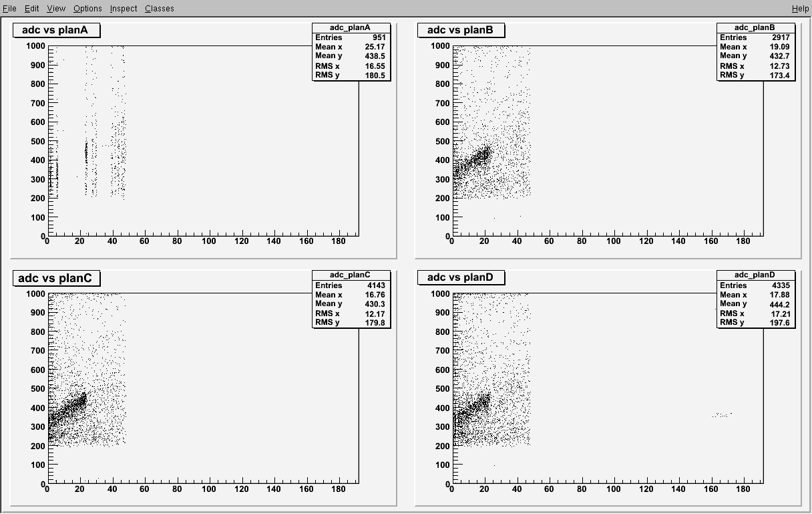
Task: Click Entries value 951 in adc_planA stats
Action: click(x=379, y=37)
